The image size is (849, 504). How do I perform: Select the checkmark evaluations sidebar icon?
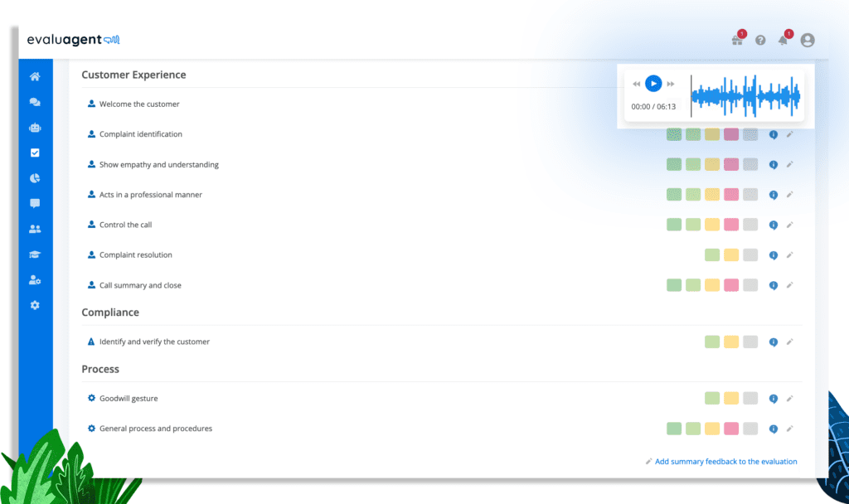pyautogui.click(x=35, y=153)
